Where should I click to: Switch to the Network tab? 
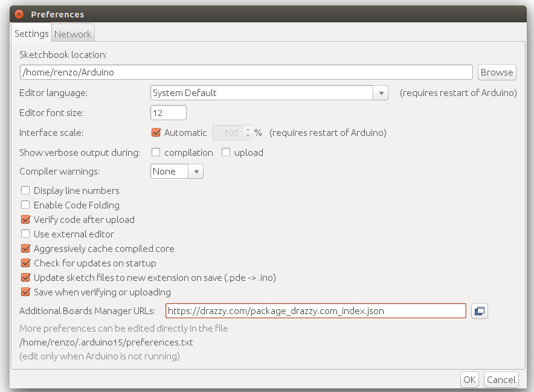[72, 34]
